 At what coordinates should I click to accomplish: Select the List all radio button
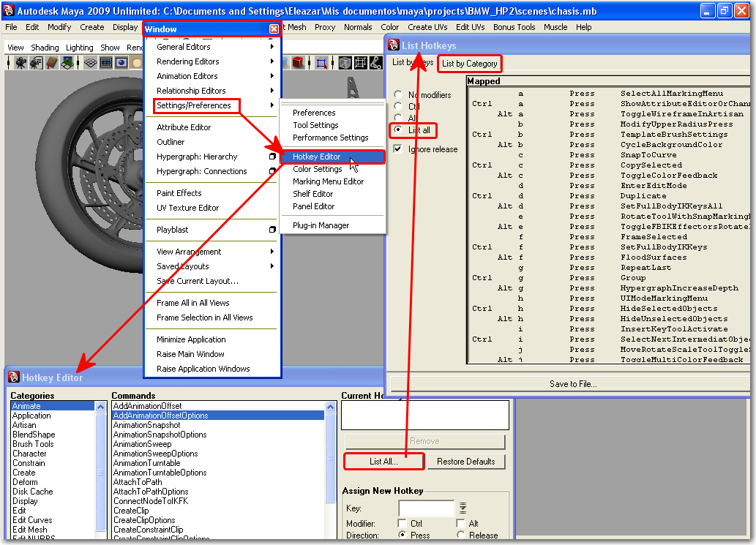point(398,129)
